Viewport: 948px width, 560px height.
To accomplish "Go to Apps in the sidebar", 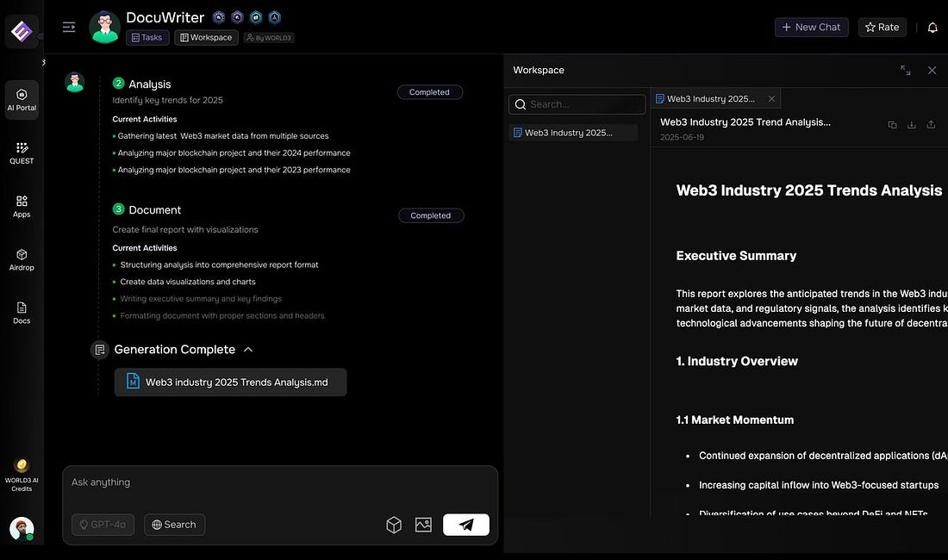I will pos(22,206).
